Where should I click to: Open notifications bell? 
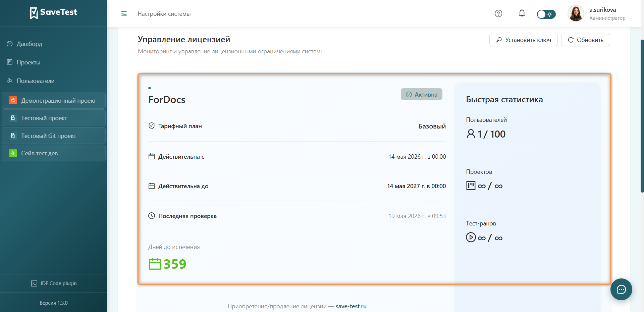(522, 13)
